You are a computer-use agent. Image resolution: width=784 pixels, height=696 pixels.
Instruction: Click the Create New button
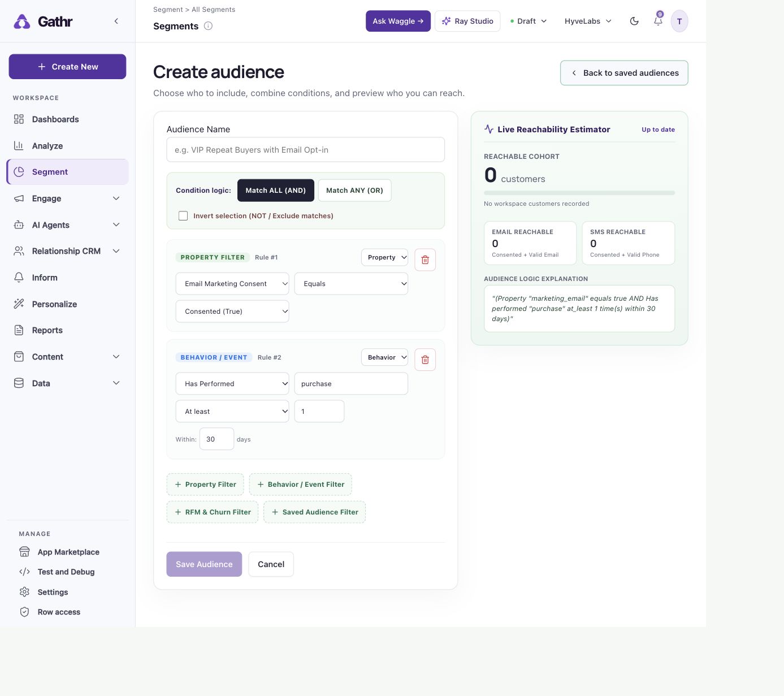[x=67, y=67]
